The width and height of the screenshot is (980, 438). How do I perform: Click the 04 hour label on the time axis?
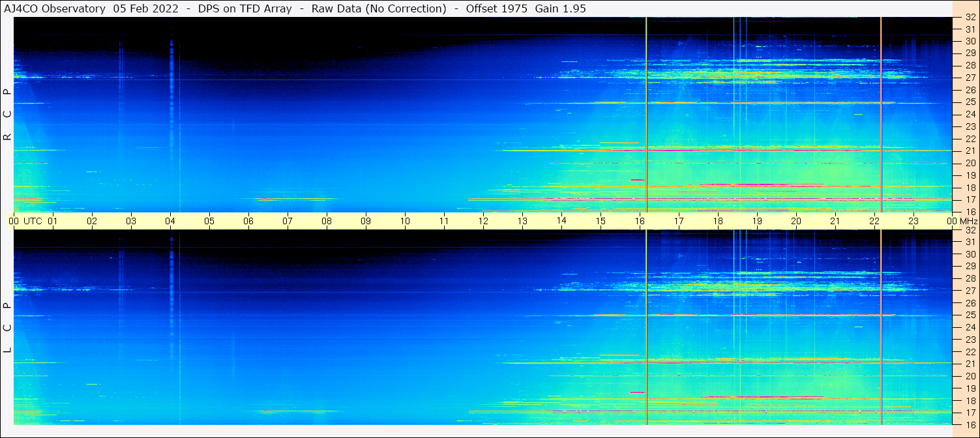(x=170, y=221)
